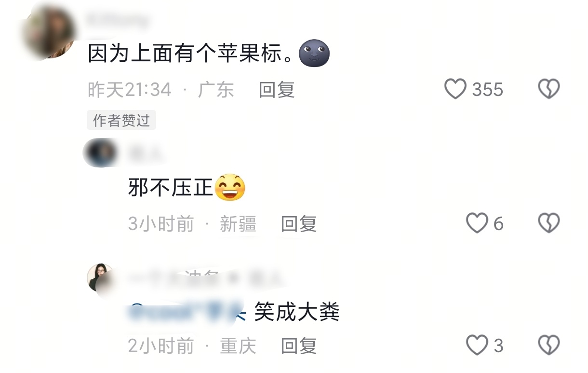Like the 邪不压正 reply
588x373 pixels.
[x=477, y=223]
